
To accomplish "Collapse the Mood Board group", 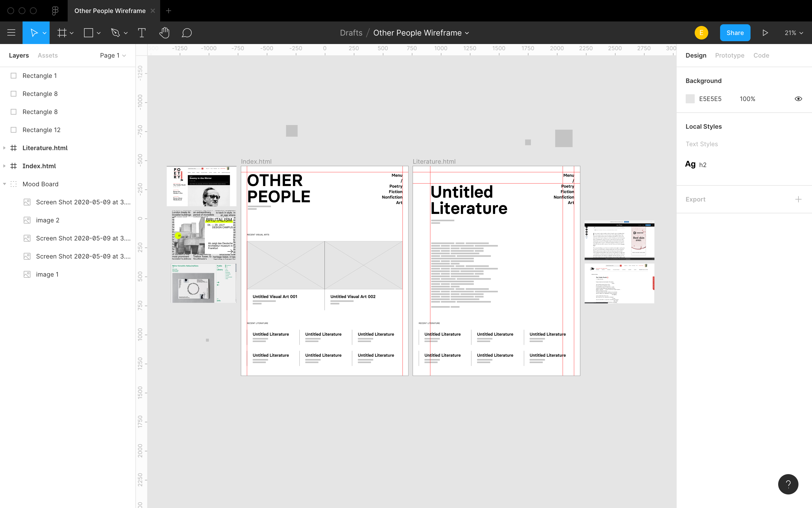I will (4, 184).
